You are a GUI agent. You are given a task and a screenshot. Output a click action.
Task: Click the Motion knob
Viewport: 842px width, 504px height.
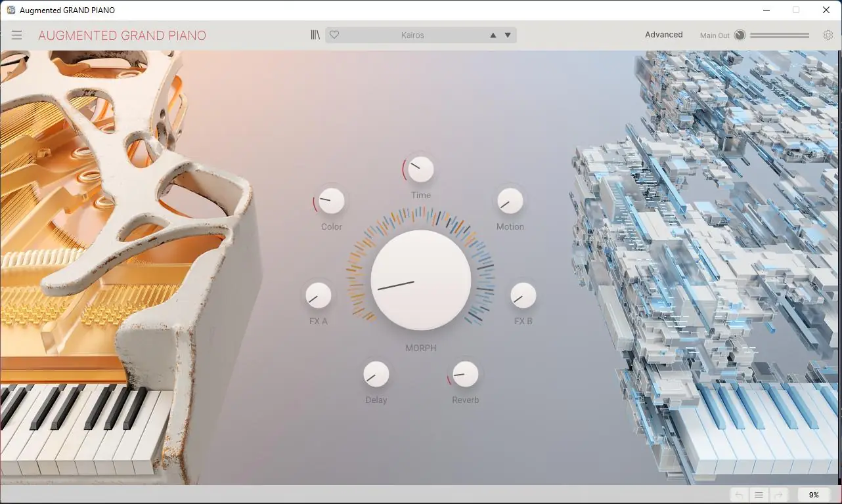click(x=510, y=201)
